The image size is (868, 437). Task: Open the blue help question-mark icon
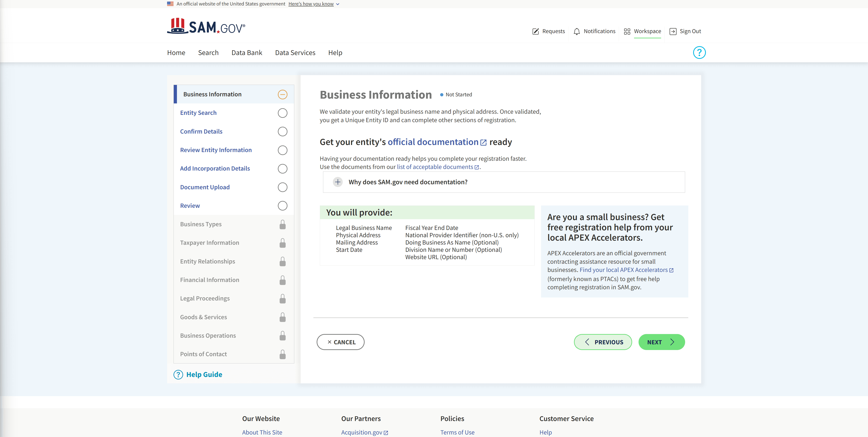(699, 53)
